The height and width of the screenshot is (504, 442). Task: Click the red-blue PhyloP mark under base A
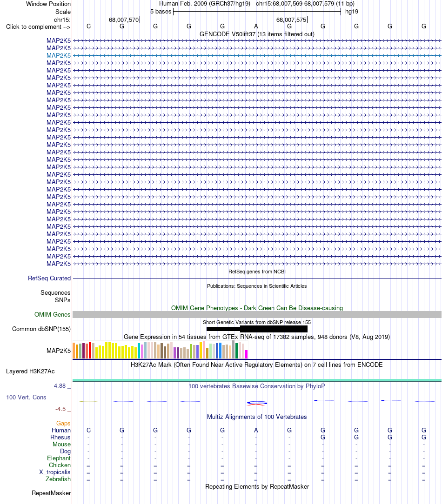click(x=257, y=403)
